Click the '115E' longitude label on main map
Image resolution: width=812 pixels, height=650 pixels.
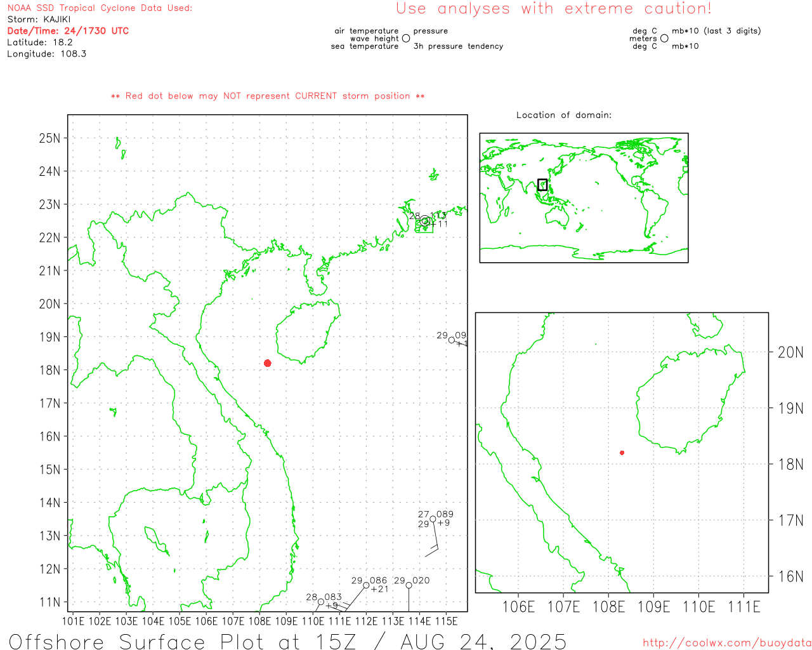coord(446,621)
